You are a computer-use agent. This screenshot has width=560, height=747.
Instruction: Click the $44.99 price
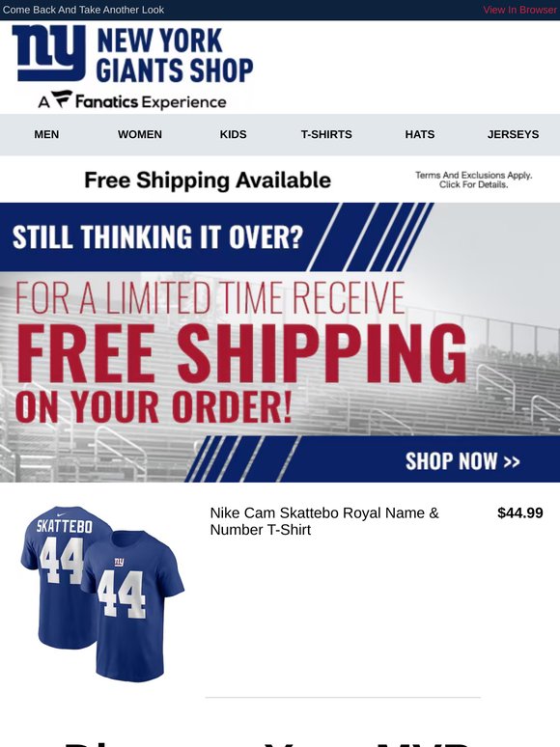[520, 513]
